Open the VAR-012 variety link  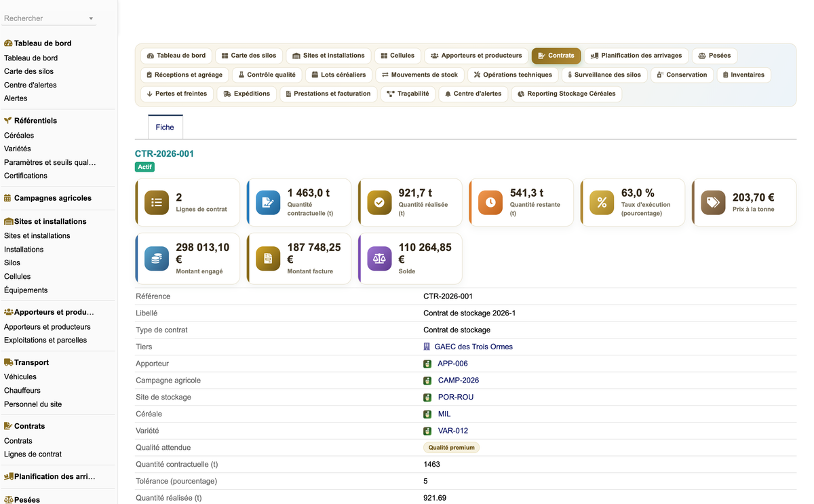[452, 431]
